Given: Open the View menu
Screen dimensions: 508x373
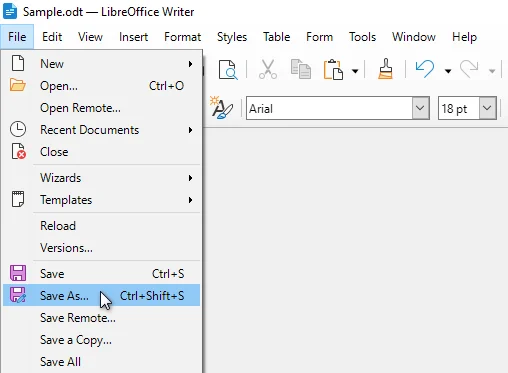Looking at the screenshot, I should tap(90, 37).
